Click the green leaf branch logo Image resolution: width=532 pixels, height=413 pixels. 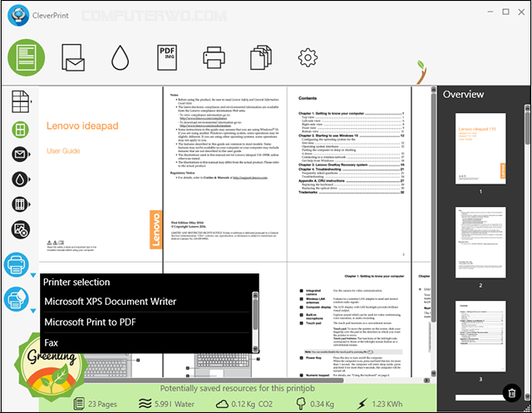coord(421,72)
